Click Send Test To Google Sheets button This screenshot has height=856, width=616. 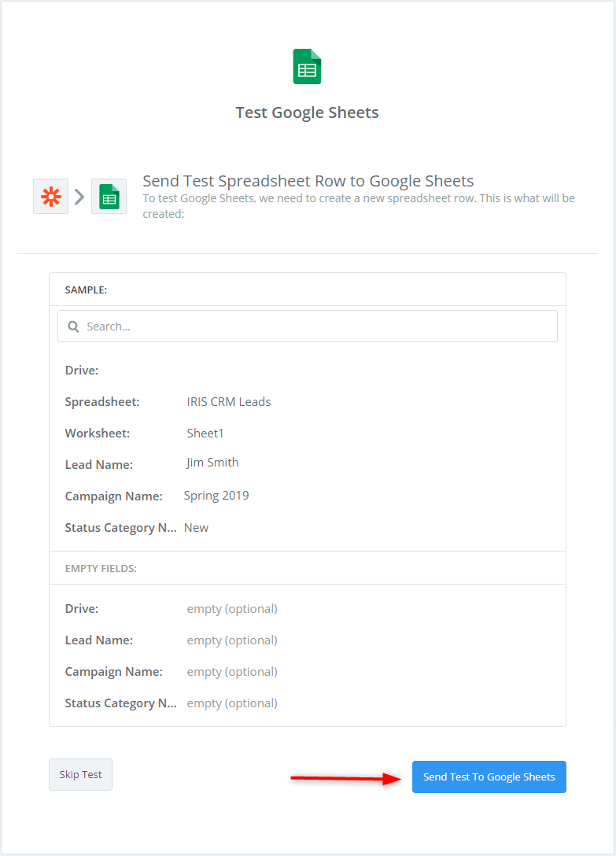coord(489,777)
